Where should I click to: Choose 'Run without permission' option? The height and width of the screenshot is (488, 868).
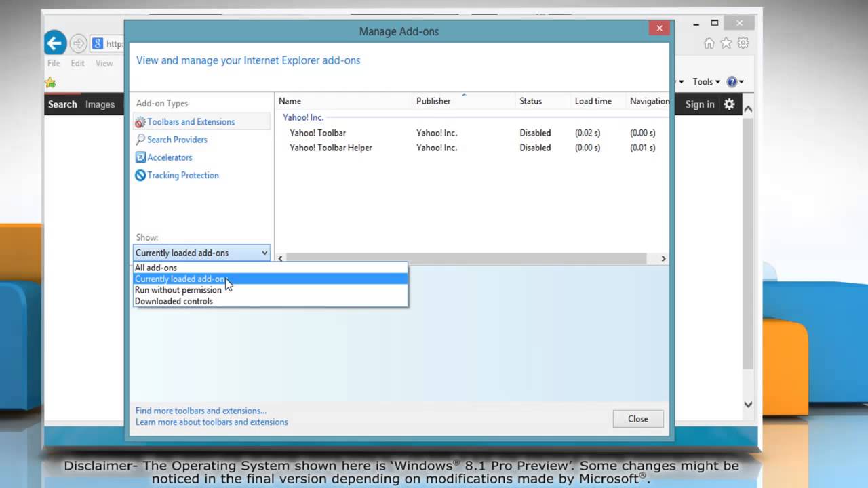pos(178,290)
